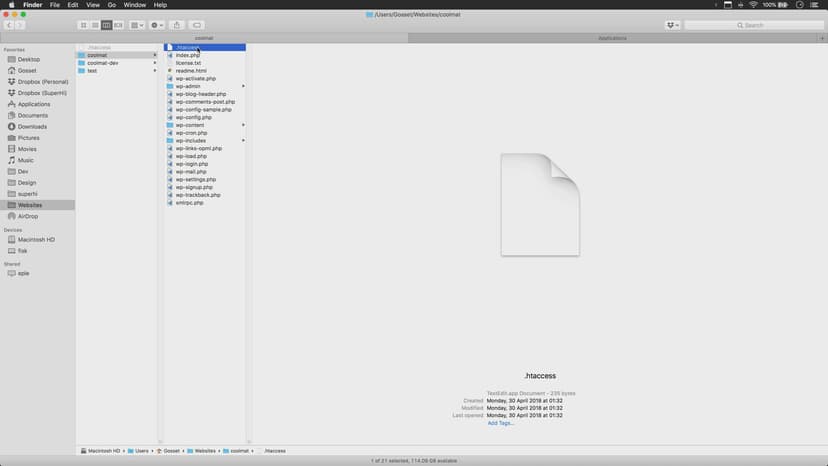Open the Arrange items dropdown
This screenshot has height=466, width=828.
[137, 25]
